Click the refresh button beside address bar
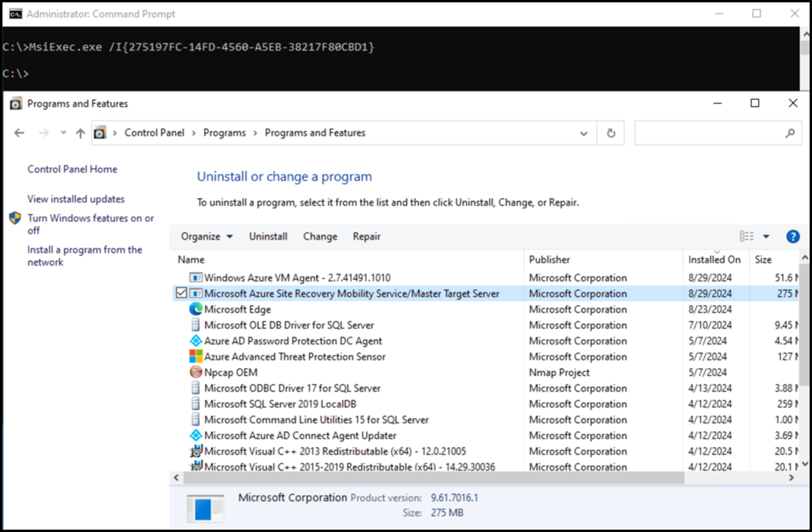This screenshot has width=812, height=532. (x=610, y=133)
